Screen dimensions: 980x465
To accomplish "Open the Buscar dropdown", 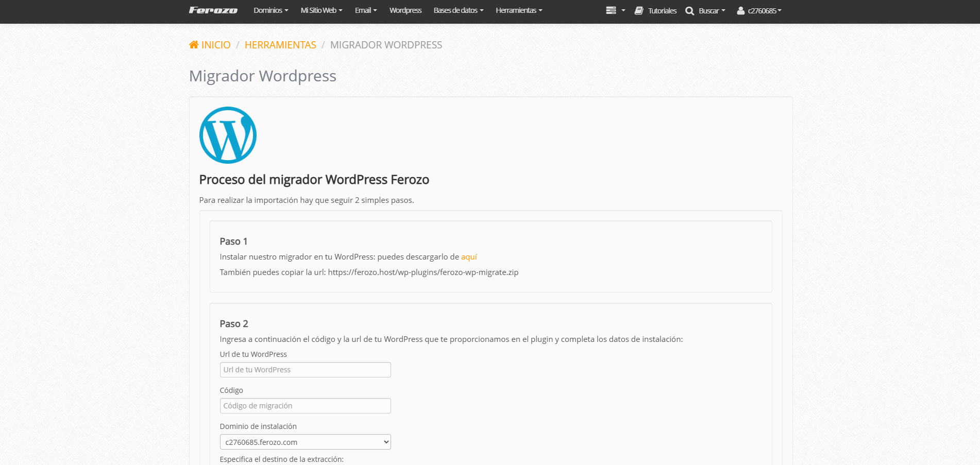I will pyautogui.click(x=712, y=11).
